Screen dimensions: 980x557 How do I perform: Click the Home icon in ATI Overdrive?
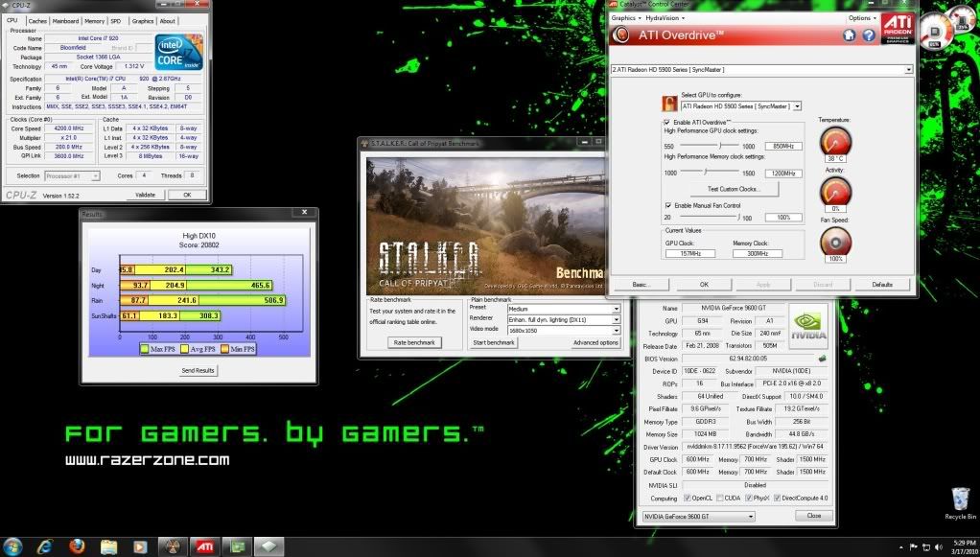click(849, 35)
